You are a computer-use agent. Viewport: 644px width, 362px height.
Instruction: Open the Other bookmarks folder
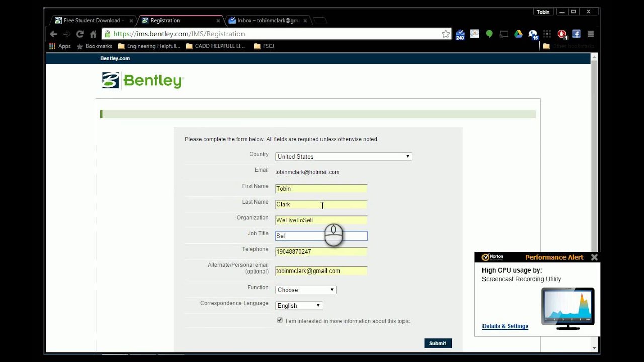pos(569,46)
